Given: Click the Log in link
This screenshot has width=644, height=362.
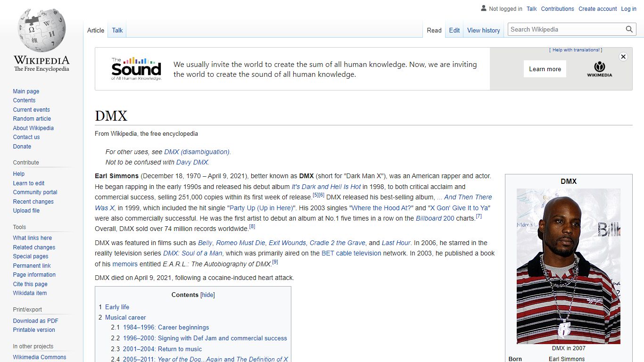Looking at the screenshot, I should pos(629,9).
